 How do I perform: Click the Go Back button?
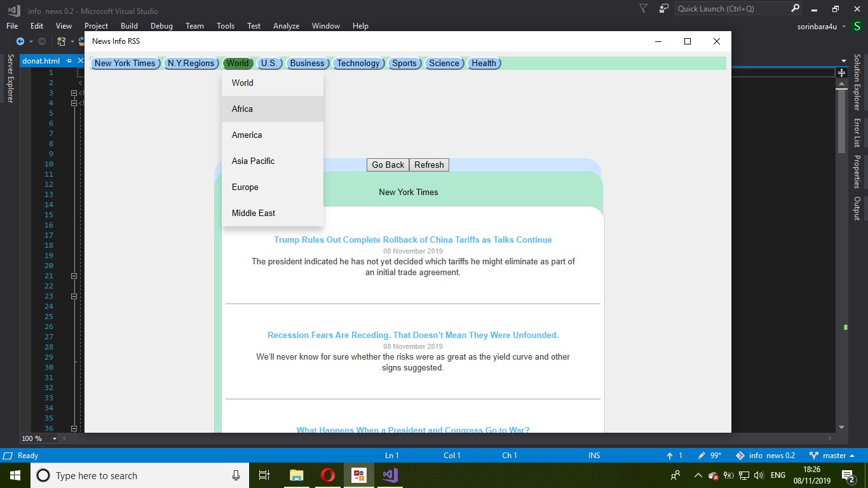[x=388, y=165]
